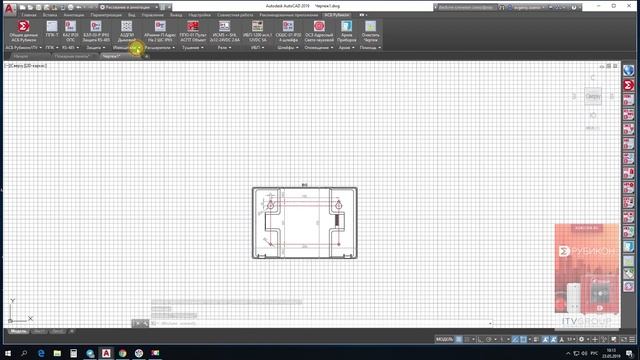
Task: Click the СКШС-07 шлейфа icon
Action: click(288, 27)
